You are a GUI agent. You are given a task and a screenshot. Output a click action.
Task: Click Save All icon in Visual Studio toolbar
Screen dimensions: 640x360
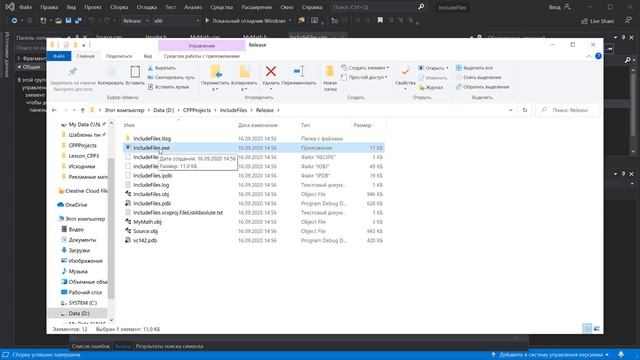(78, 20)
